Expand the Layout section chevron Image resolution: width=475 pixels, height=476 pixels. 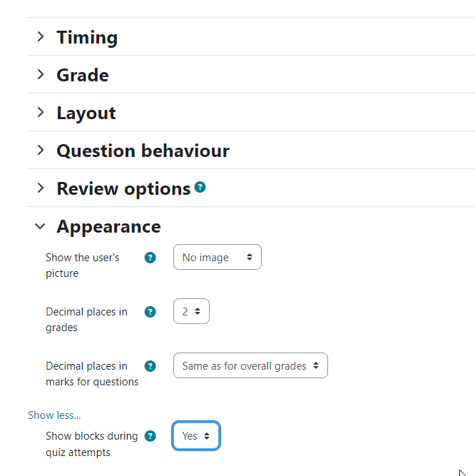tap(41, 112)
